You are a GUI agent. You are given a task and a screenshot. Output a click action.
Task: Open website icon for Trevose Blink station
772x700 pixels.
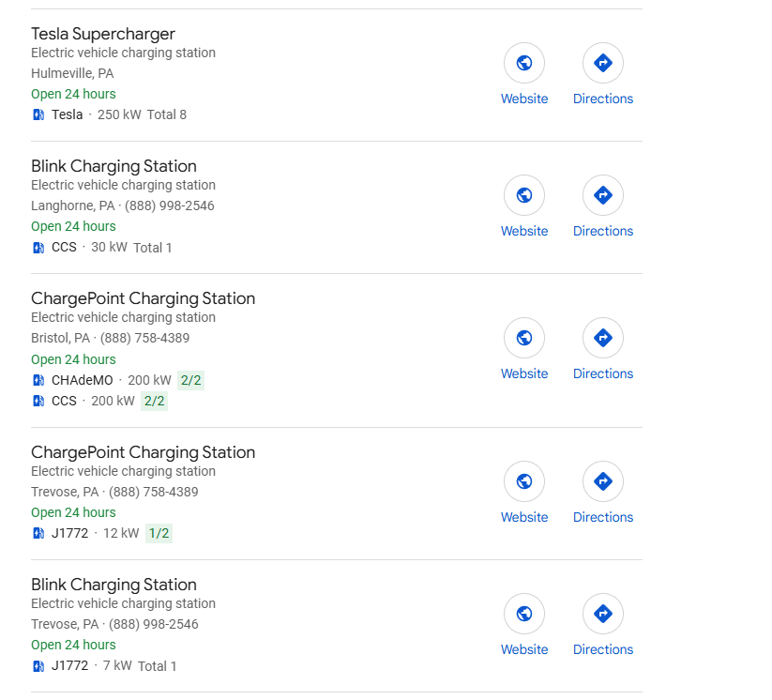(523, 614)
